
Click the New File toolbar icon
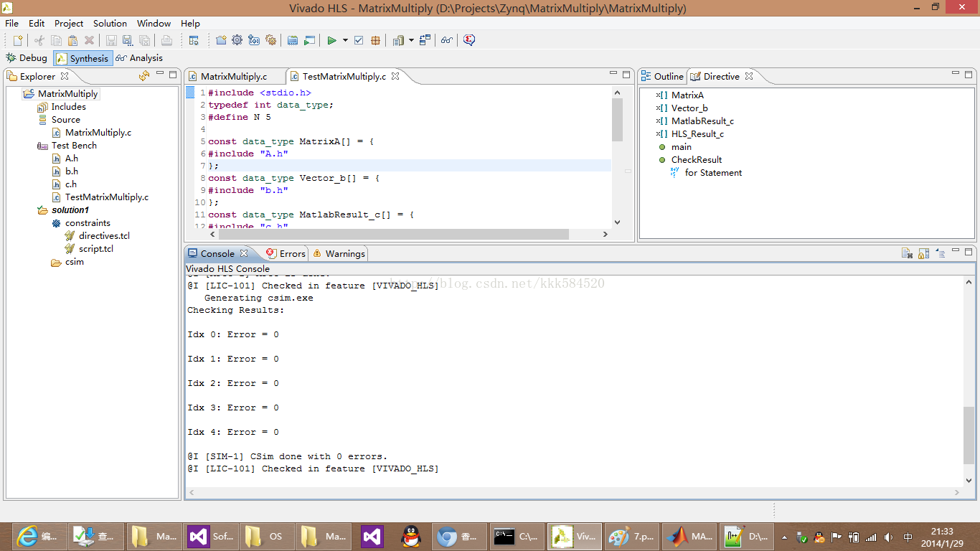click(18, 41)
